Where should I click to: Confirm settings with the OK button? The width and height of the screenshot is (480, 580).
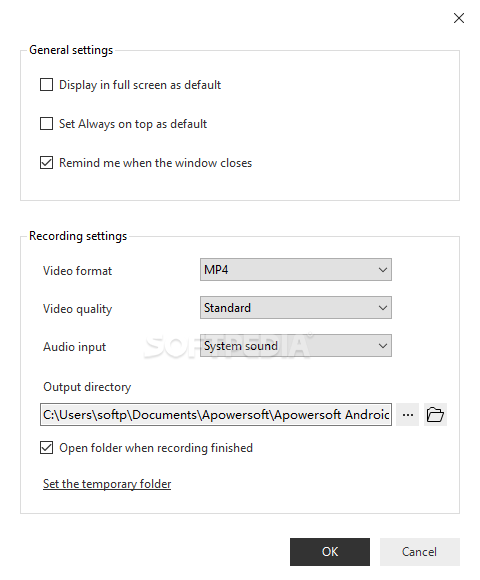(x=330, y=552)
